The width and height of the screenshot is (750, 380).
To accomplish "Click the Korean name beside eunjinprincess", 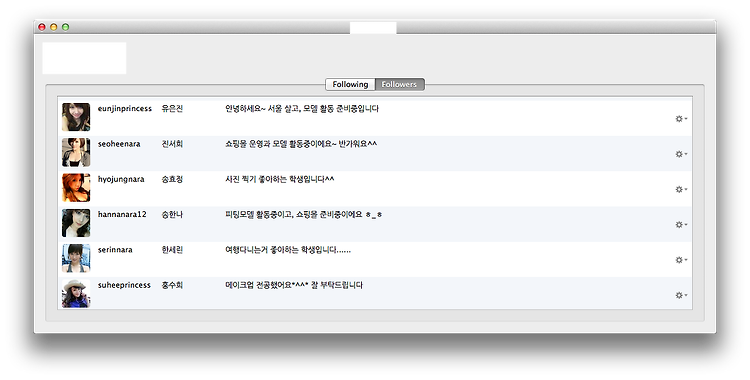I will [x=172, y=109].
